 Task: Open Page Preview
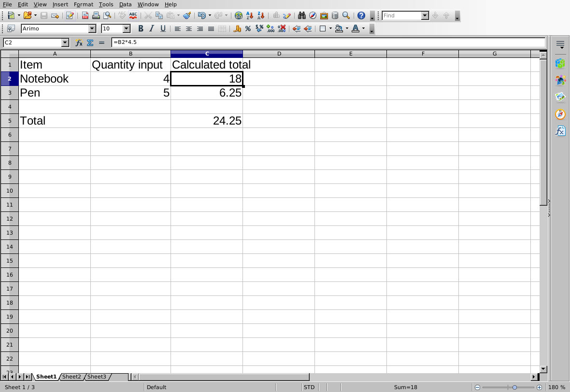click(x=107, y=15)
